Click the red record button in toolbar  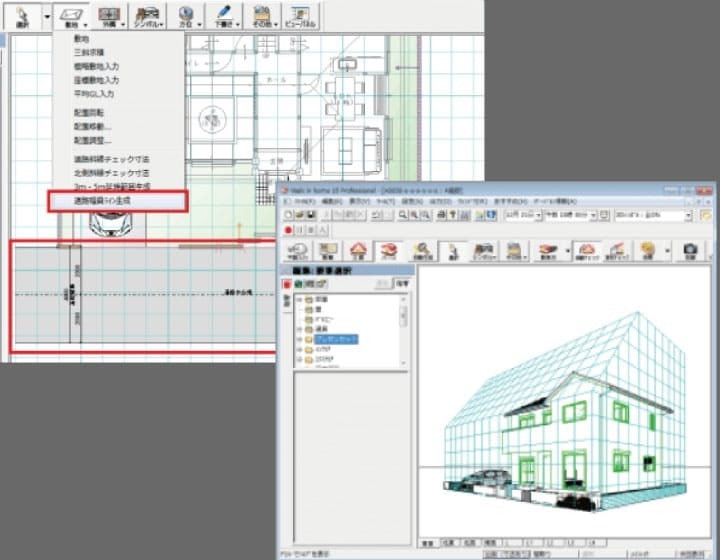click(287, 231)
